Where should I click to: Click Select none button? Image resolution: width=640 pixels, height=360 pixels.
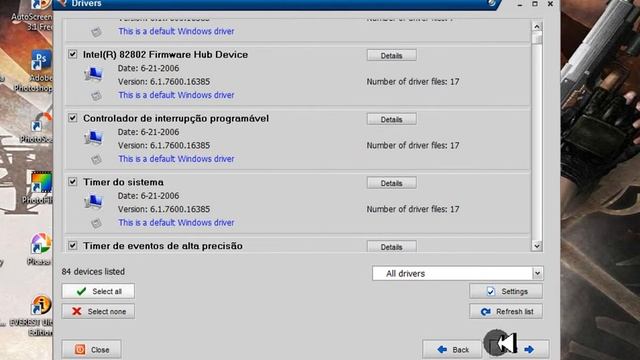(98, 311)
